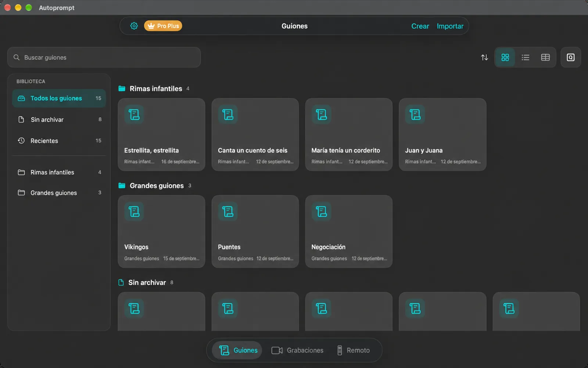Open the Canta un cuento de seis card
This screenshot has height=368, width=588.
click(x=255, y=134)
